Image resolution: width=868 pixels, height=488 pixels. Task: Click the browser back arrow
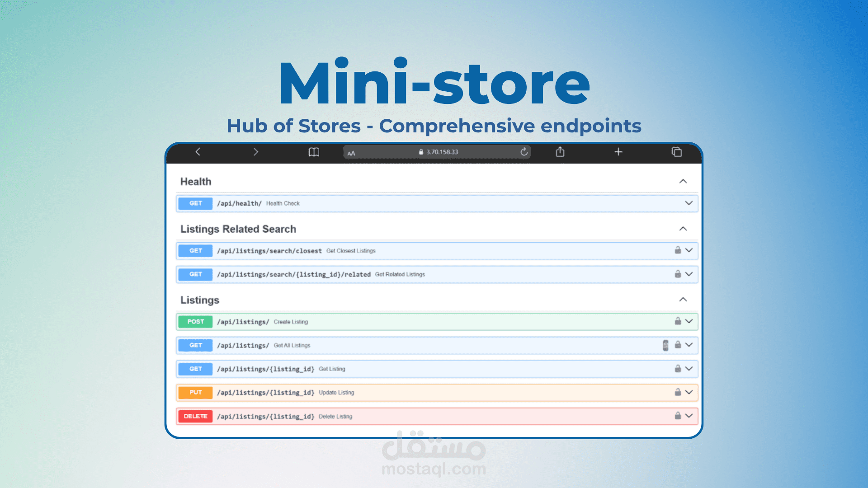(198, 152)
